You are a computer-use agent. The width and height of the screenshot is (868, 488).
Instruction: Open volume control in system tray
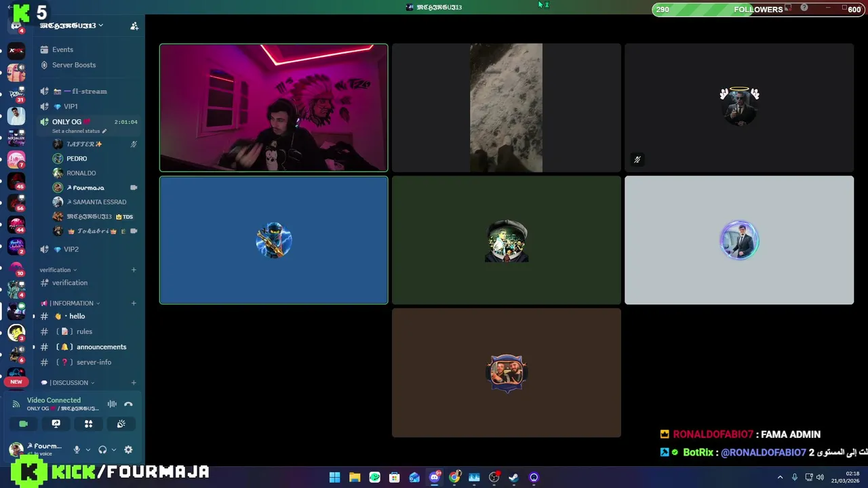click(820, 477)
